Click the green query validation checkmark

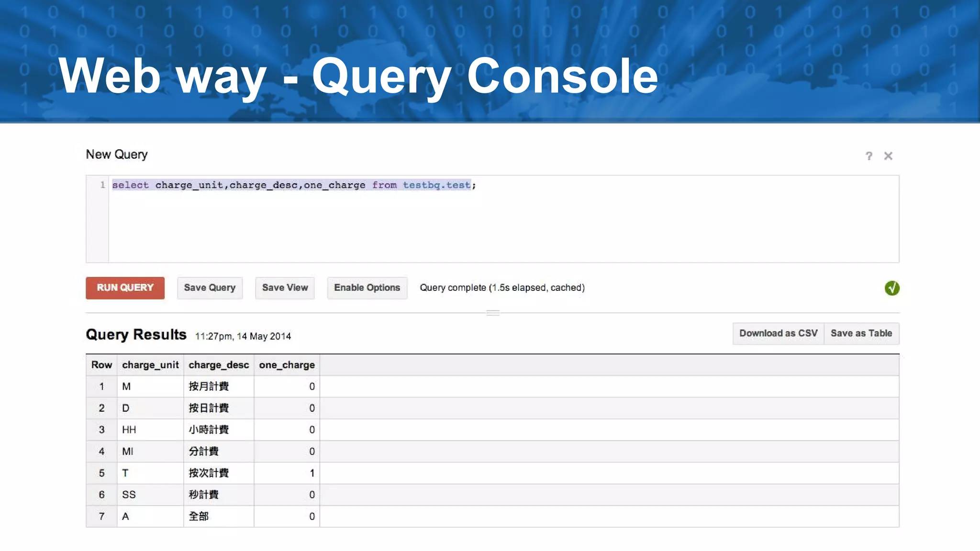[891, 288]
